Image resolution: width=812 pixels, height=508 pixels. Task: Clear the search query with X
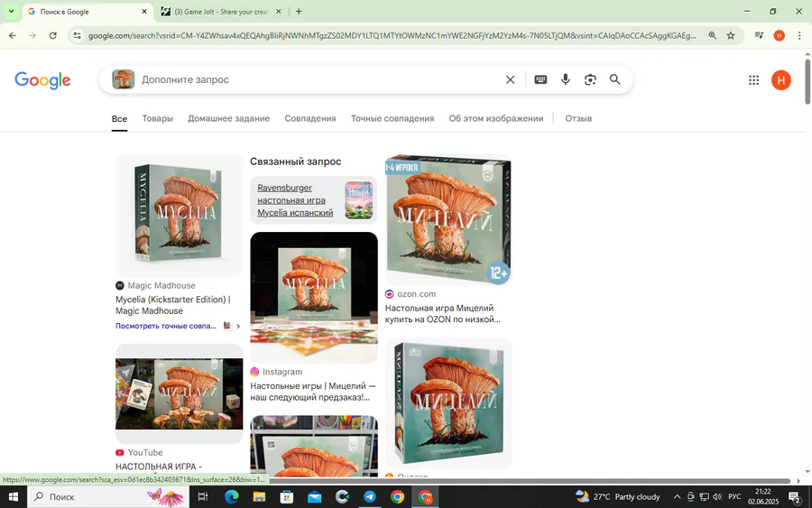click(x=510, y=79)
